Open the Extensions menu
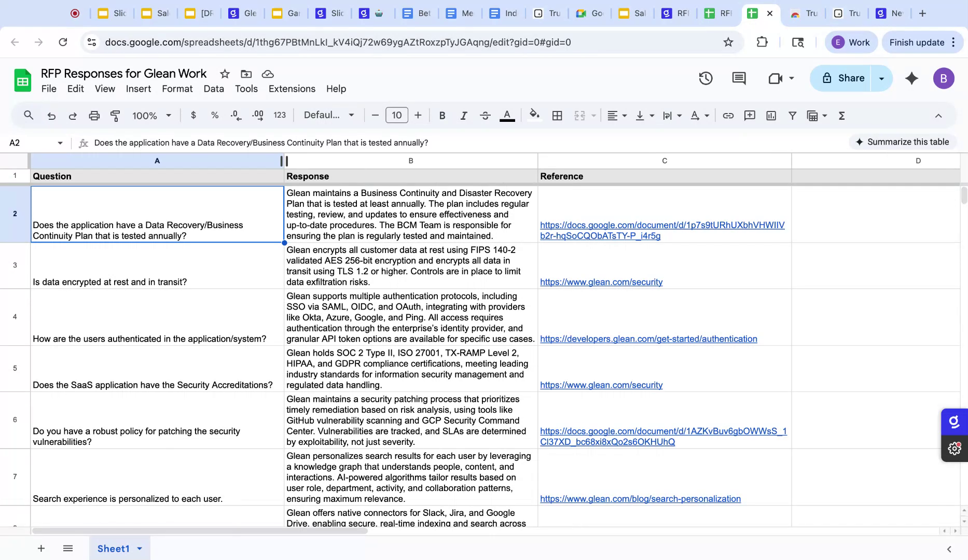The height and width of the screenshot is (560, 968). 292,89
